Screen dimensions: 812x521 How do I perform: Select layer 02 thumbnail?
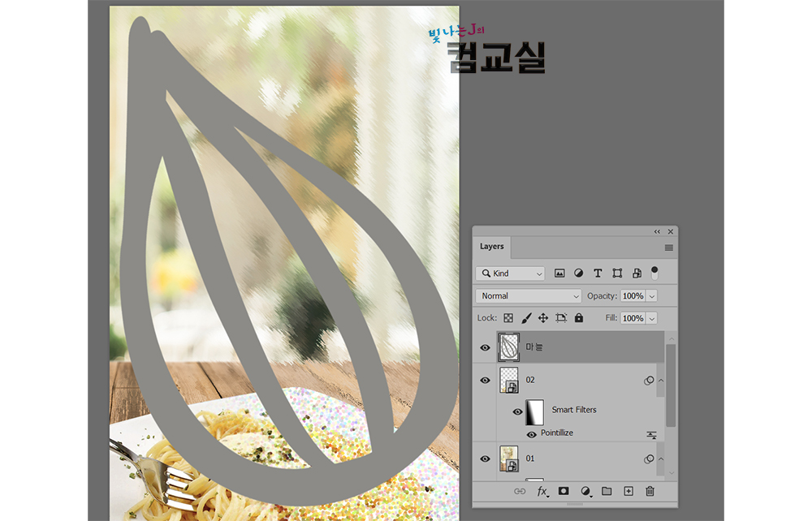(x=509, y=380)
